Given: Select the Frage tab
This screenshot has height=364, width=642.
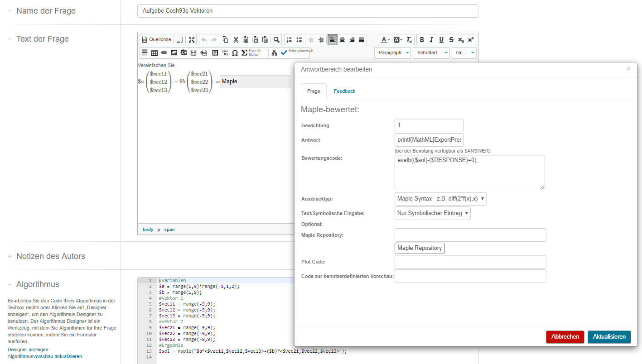Looking at the screenshot, I should (x=314, y=91).
